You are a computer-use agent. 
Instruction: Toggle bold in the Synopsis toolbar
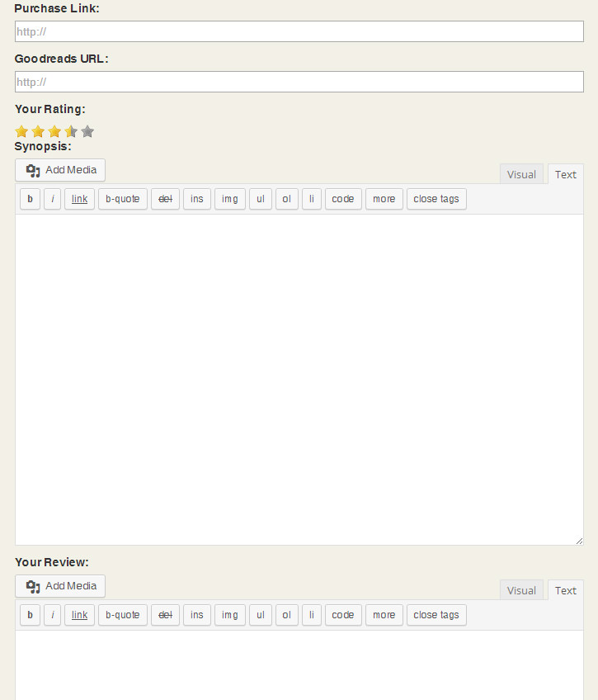tap(31, 199)
